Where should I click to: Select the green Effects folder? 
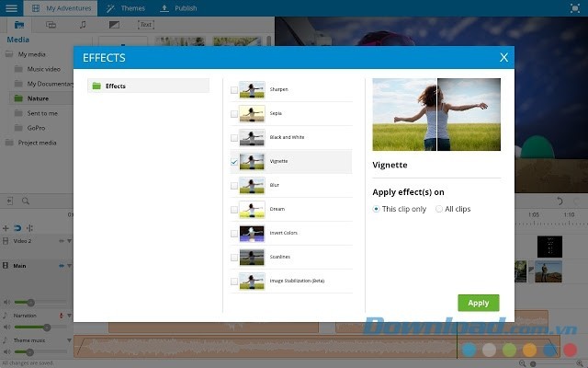pos(148,86)
